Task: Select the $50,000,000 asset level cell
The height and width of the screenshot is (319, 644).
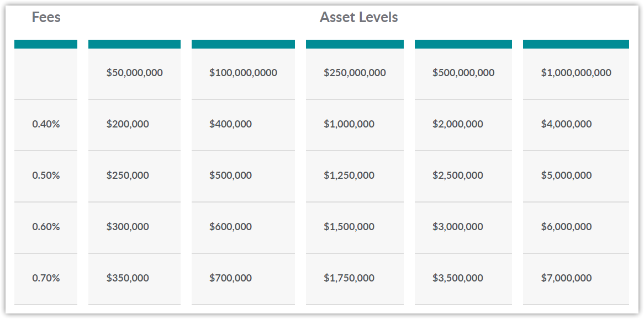Action: click(134, 73)
